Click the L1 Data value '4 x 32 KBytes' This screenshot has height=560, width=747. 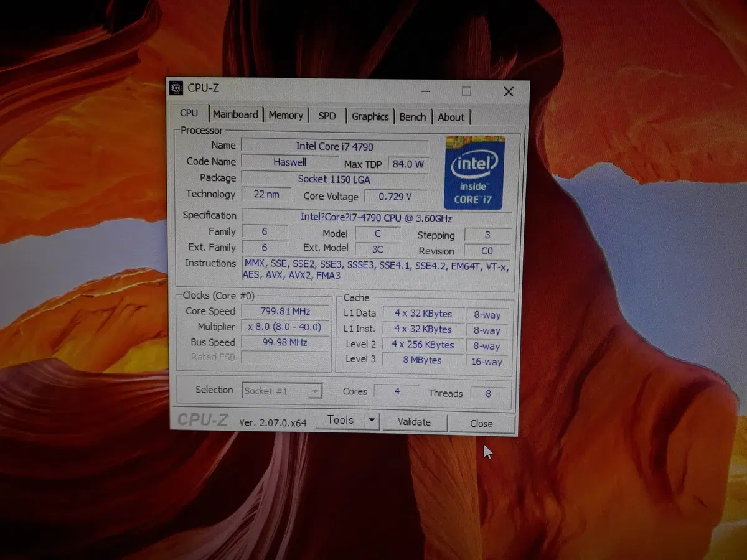point(423,314)
